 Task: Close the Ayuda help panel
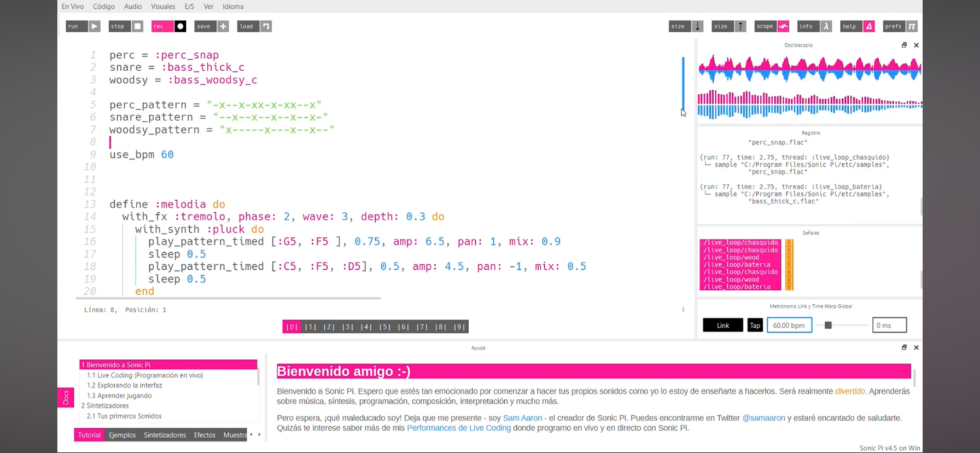[x=917, y=347]
